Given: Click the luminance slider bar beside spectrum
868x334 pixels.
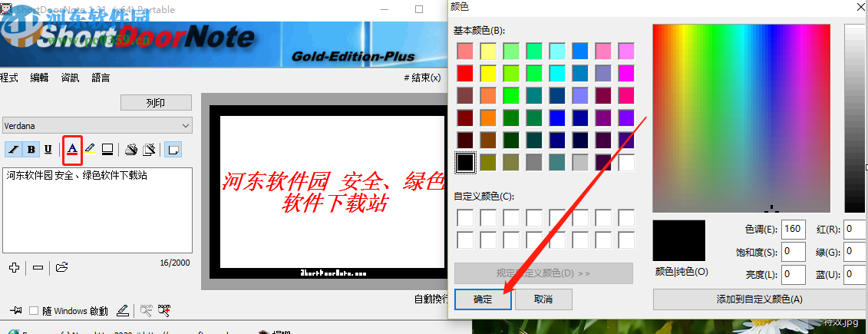Looking at the screenshot, I should pos(855,118).
